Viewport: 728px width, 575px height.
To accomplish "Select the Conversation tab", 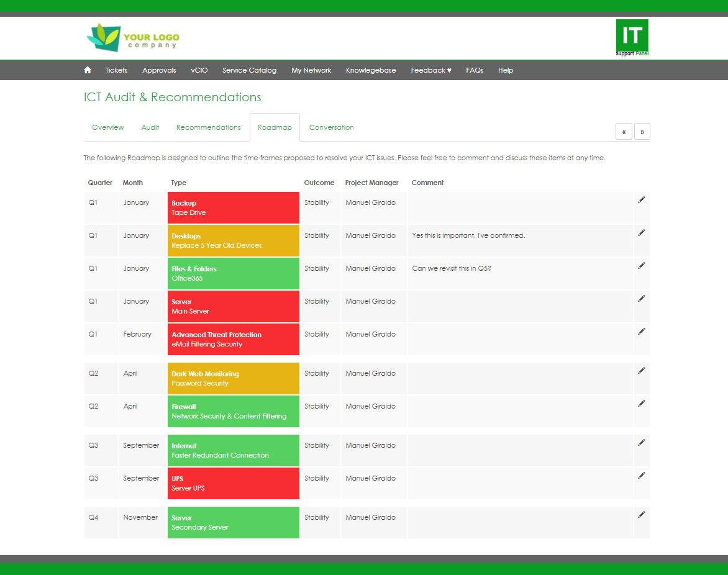I will click(332, 127).
